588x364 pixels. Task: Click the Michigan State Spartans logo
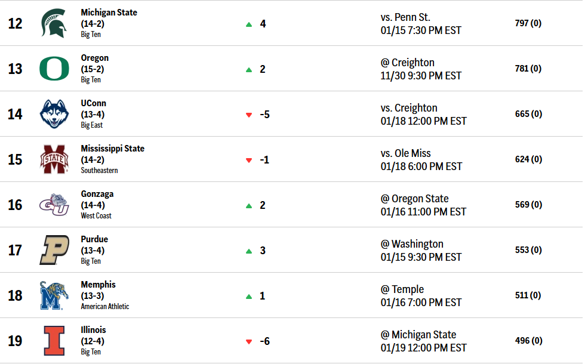(x=54, y=23)
